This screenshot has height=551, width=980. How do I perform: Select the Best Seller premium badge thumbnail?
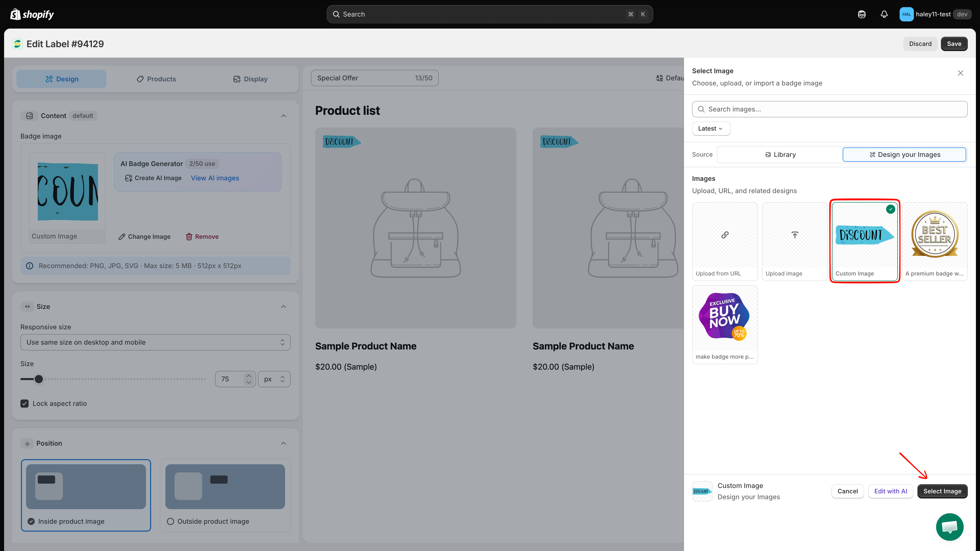click(x=934, y=241)
